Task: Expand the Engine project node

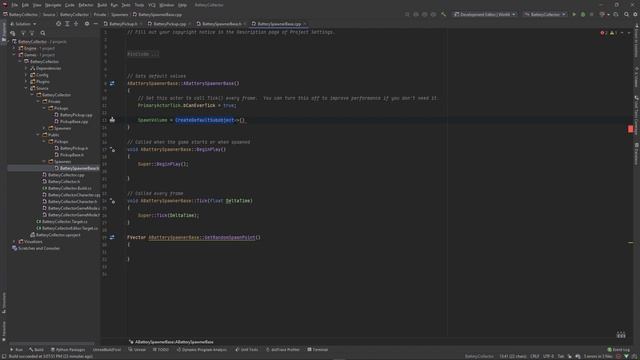Action: tap(15, 48)
